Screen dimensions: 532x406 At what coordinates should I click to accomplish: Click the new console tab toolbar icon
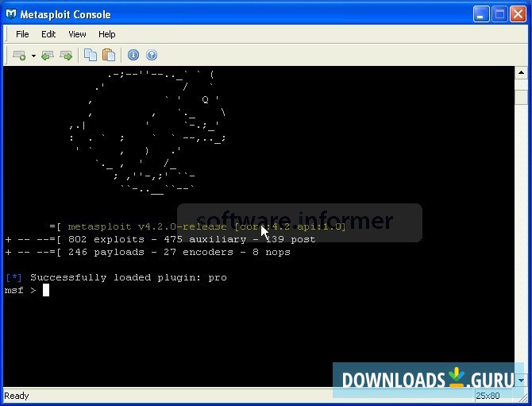pos(19,55)
